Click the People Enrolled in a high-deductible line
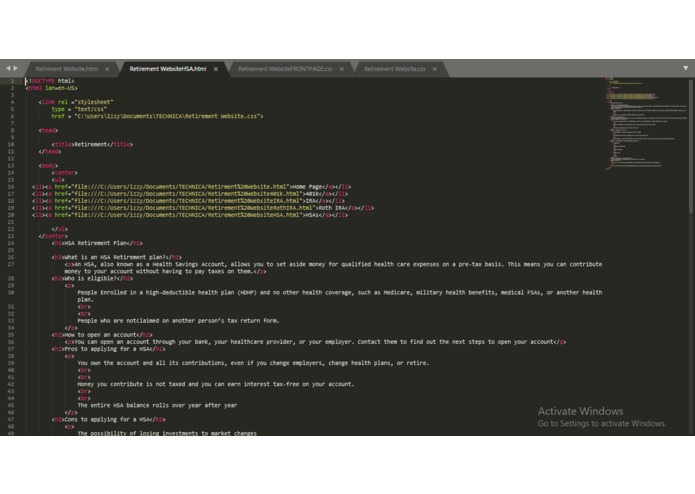 tap(340, 296)
